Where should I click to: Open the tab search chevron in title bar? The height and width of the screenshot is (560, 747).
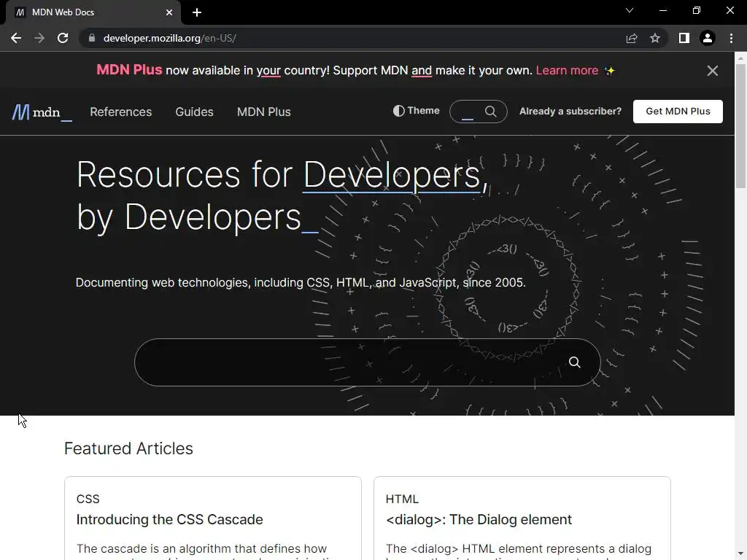point(630,10)
